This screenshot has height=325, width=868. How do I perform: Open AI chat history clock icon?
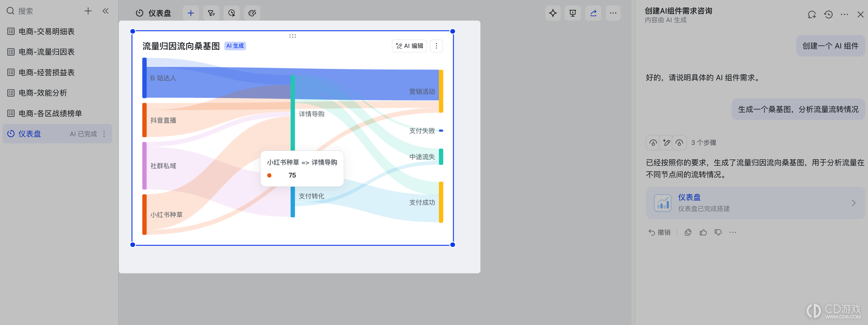[x=828, y=14]
